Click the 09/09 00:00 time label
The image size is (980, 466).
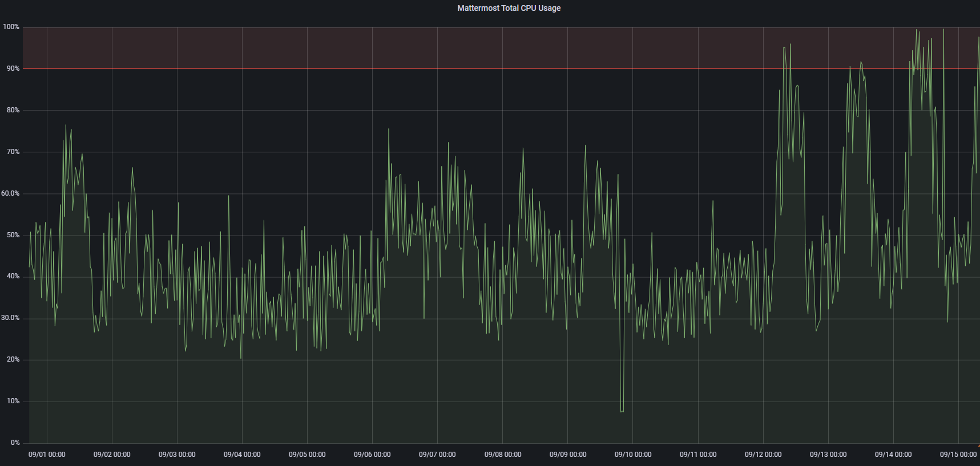coord(568,455)
